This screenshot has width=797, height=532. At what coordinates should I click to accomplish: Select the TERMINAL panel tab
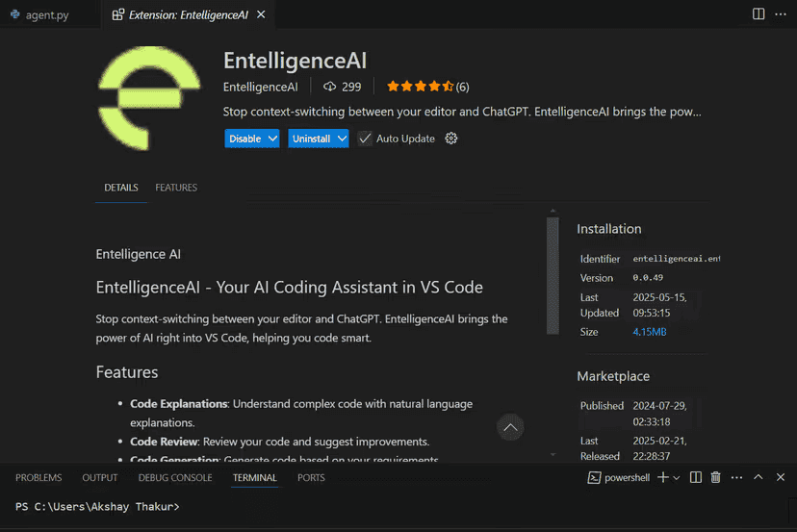255,477
